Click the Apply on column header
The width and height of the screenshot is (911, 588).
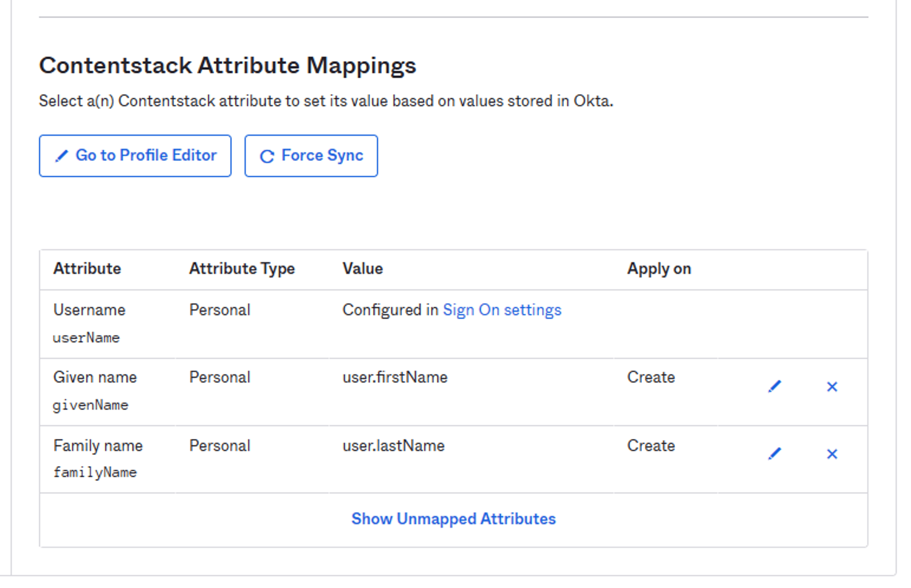click(659, 269)
